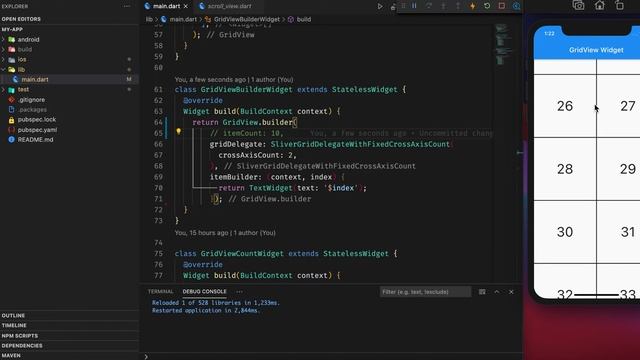Stop the debug session
Screen dimensions: 640x360
pyautogui.click(x=502, y=6)
